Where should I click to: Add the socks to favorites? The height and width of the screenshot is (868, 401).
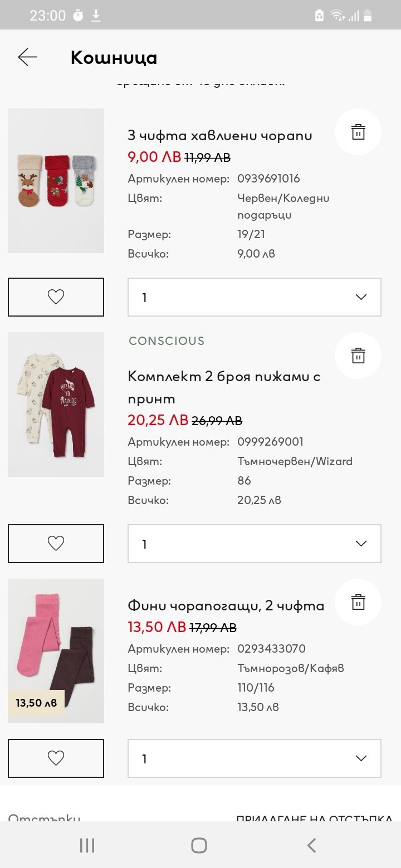tap(56, 297)
